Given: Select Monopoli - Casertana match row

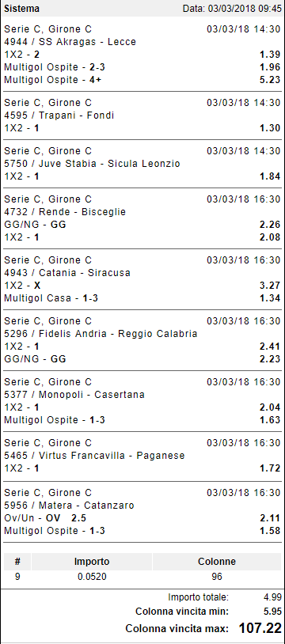Looking at the screenshot, I should pyautogui.click(x=74, y=395).
